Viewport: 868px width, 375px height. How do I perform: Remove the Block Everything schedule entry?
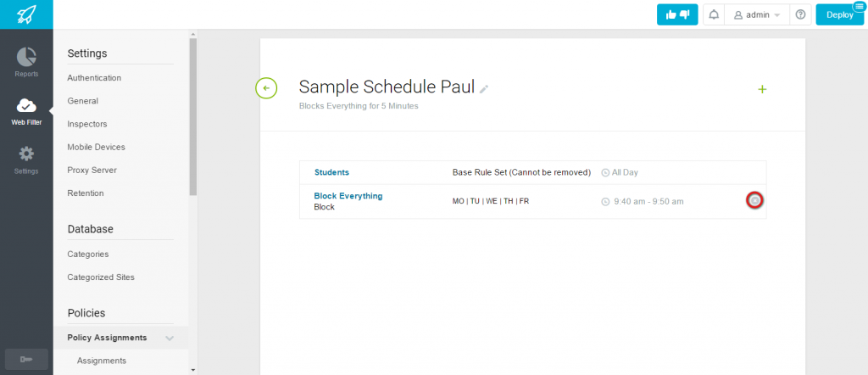click(754, 200)
